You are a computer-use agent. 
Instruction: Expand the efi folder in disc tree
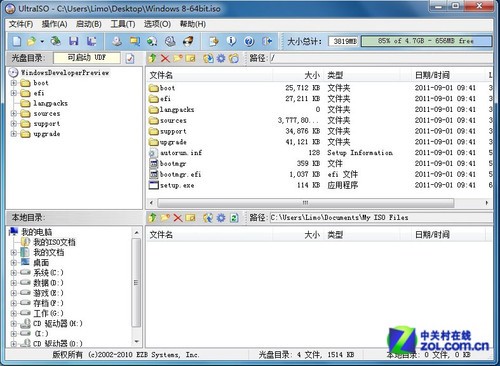[x=14, y=93]
